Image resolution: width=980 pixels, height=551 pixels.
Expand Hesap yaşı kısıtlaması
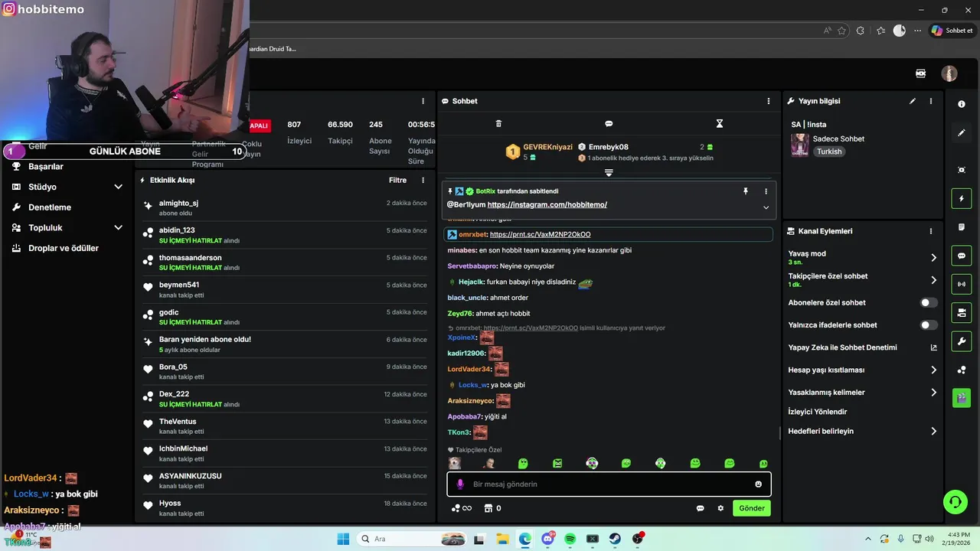pos(933,370)
